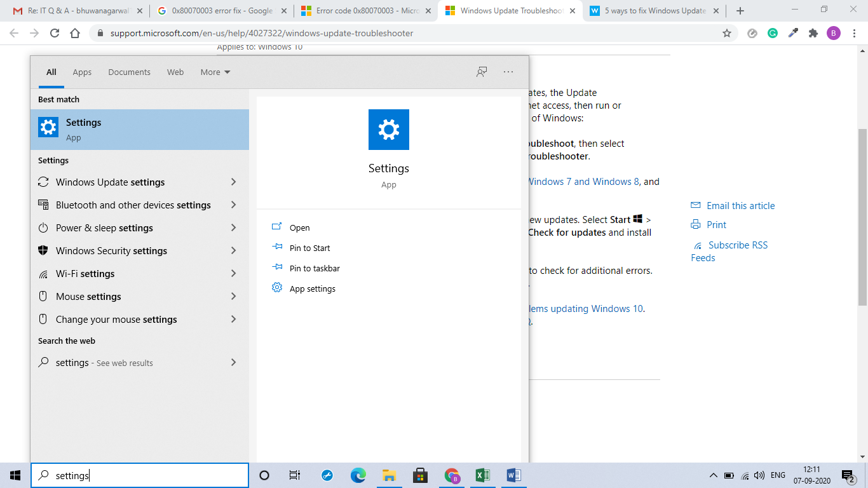Open File Explorer from the taskbar
The height and width of the screenshot is (488, 868).
pyautogui.click(x=390, y=475)
